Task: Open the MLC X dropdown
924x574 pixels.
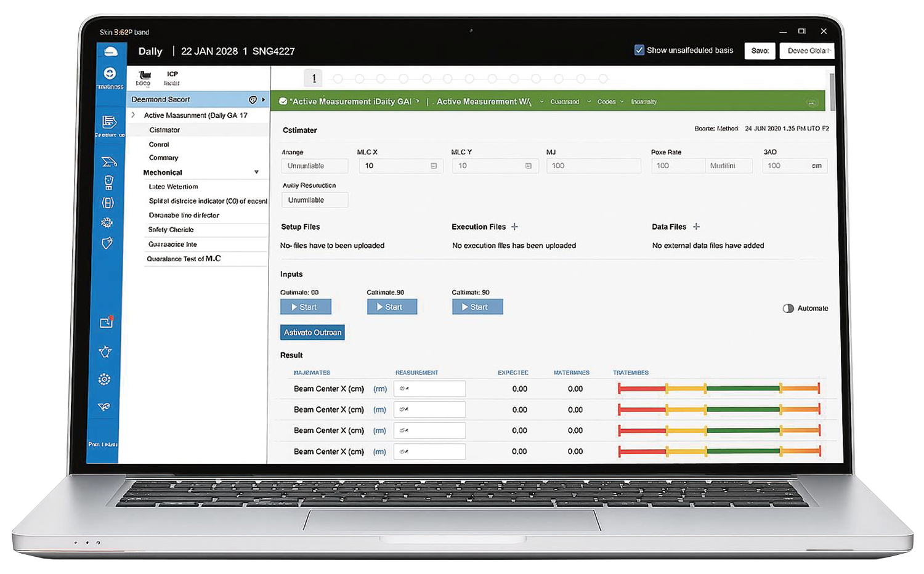Action: click(x=434, y=166)
